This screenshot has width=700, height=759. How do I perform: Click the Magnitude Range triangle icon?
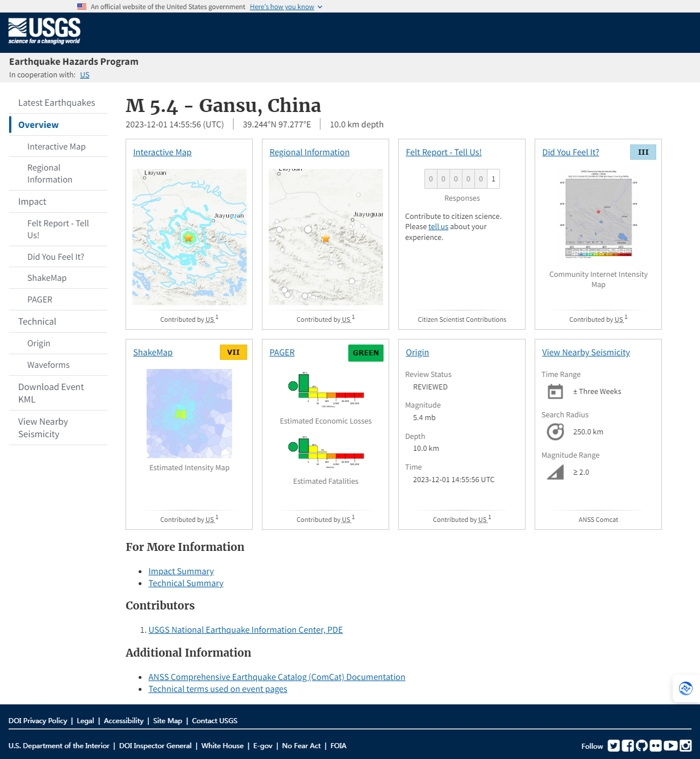click(x=555, y=472)
